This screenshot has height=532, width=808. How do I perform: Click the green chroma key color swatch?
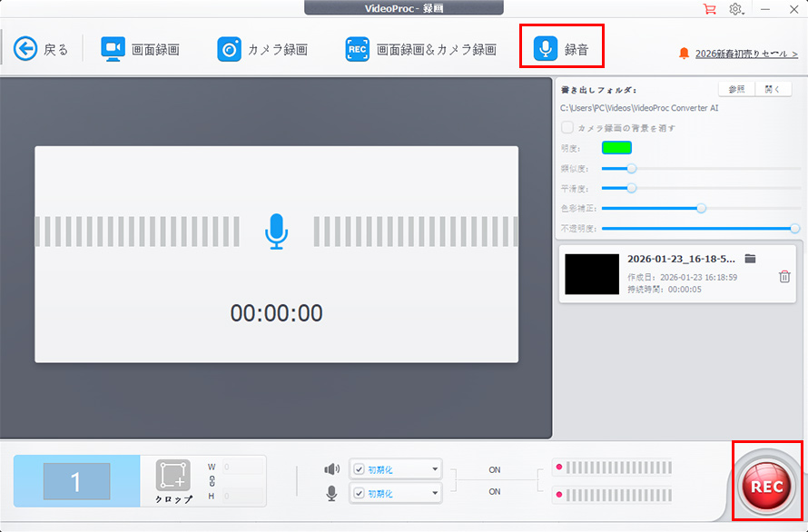[616, 147]
